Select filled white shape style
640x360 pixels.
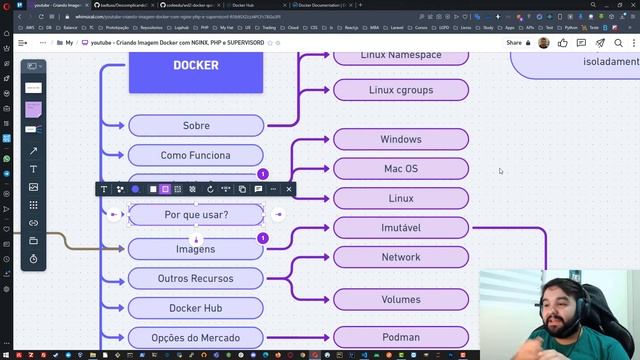click(153, 189)
